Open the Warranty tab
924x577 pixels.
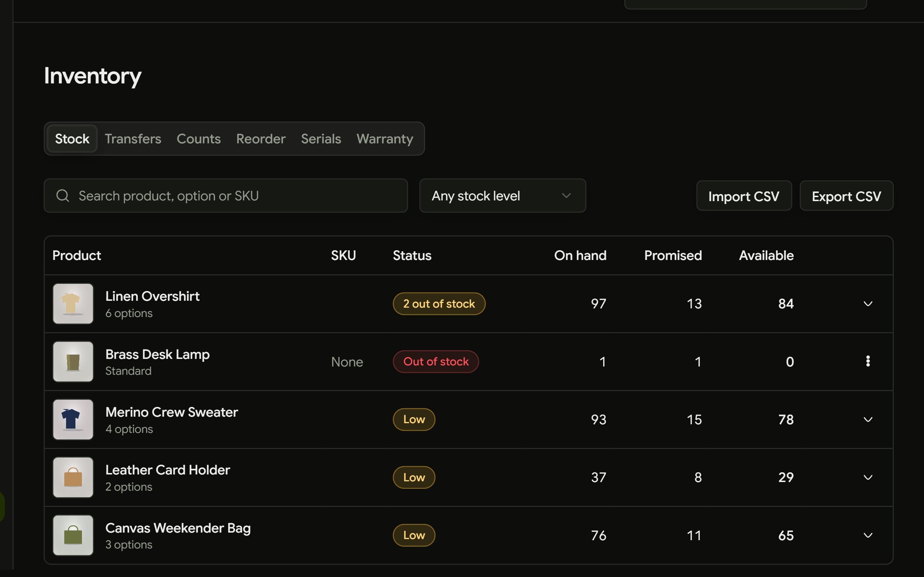click(x=385, y=139)
